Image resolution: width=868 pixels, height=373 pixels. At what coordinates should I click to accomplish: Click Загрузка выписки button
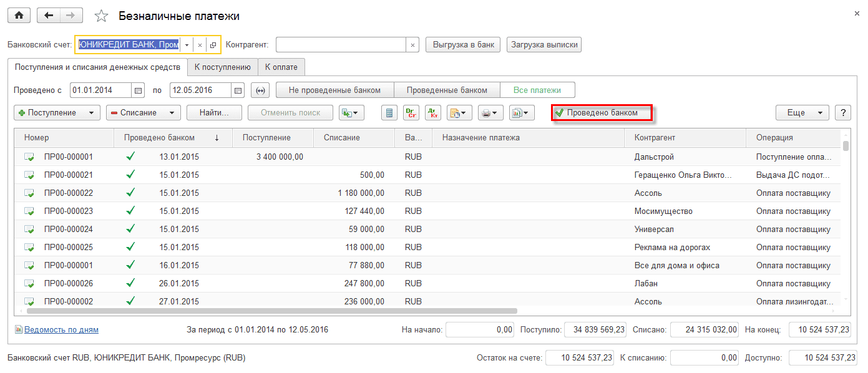(544, 45)
